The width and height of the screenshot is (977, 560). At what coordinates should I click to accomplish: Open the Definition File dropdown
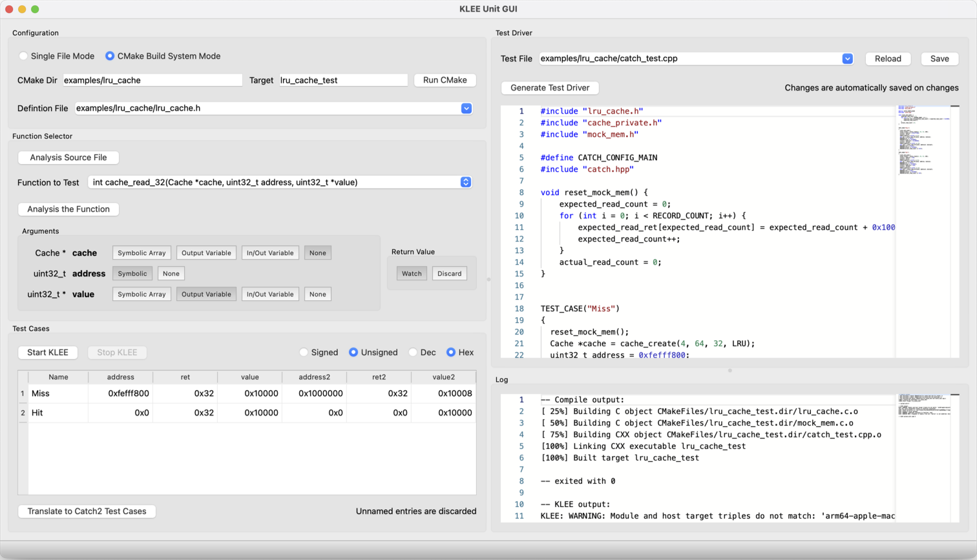point(467,109)
